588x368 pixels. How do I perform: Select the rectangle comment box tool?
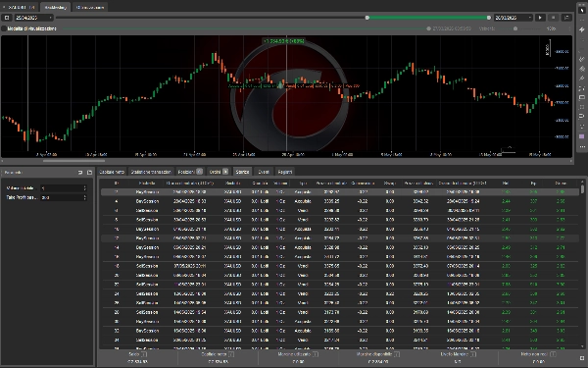582,97
